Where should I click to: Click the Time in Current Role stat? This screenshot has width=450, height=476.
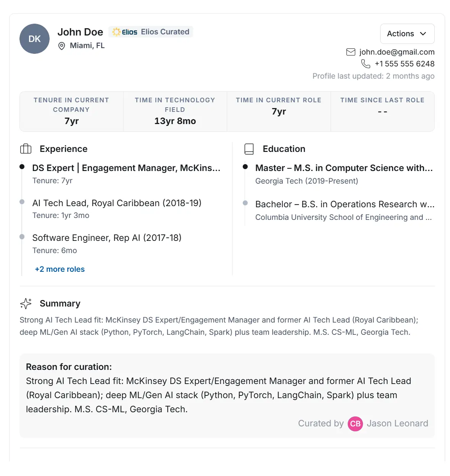click(279, 111)
